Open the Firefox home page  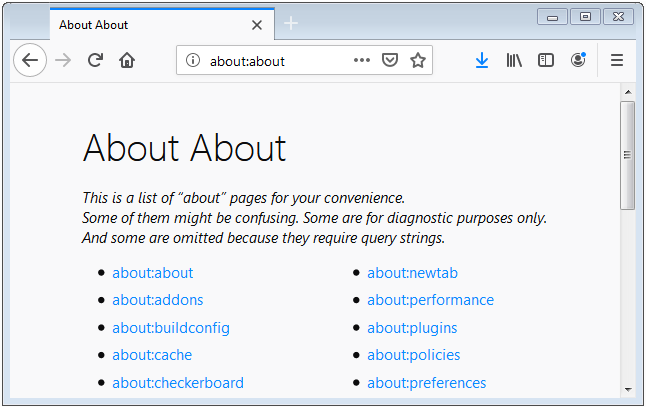(127, 60)
